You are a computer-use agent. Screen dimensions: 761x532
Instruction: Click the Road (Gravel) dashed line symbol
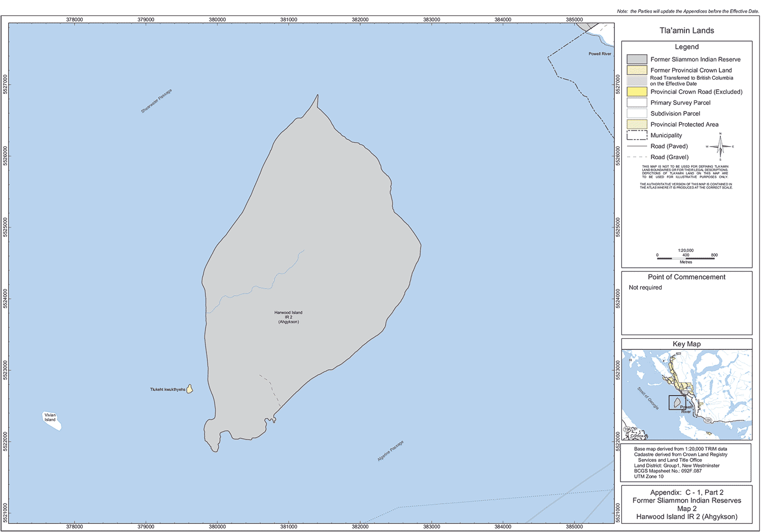(x=637, y=157)
